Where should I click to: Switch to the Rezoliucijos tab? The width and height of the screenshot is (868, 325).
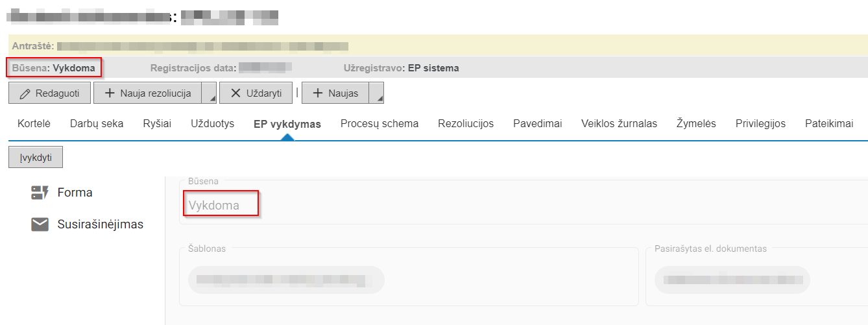coord(466,123)
